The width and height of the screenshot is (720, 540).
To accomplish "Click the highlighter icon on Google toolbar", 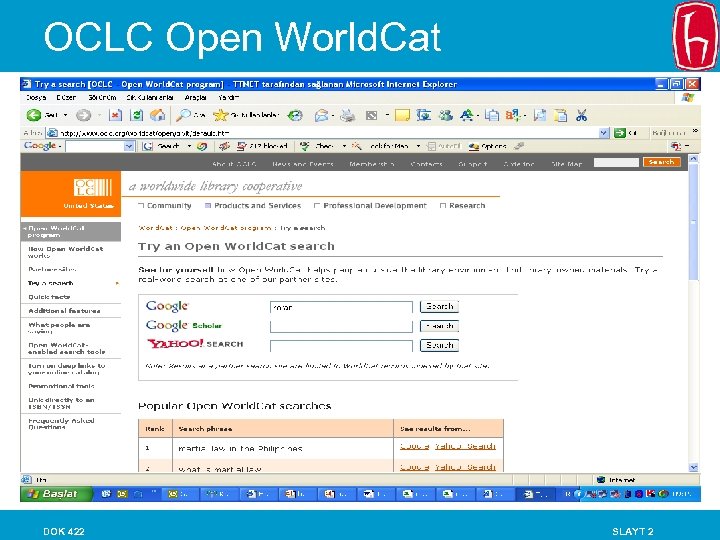I will coord(519,146).
